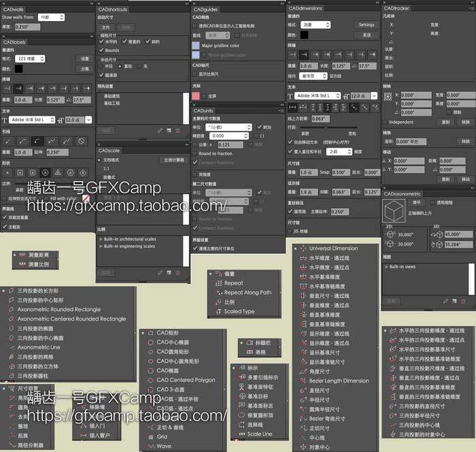This screenshot has width=476, height=452.
Task: Switch to the CADwalls panel tab
Action: (x=13, y=10)
